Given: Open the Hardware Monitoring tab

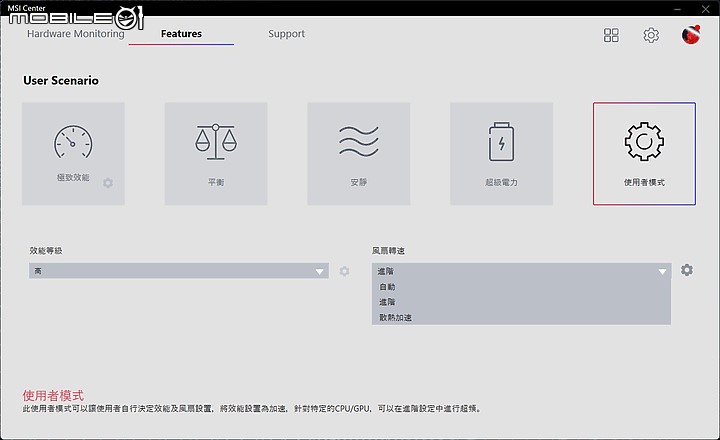Looking at the screenshot, I should coord(76,34).
